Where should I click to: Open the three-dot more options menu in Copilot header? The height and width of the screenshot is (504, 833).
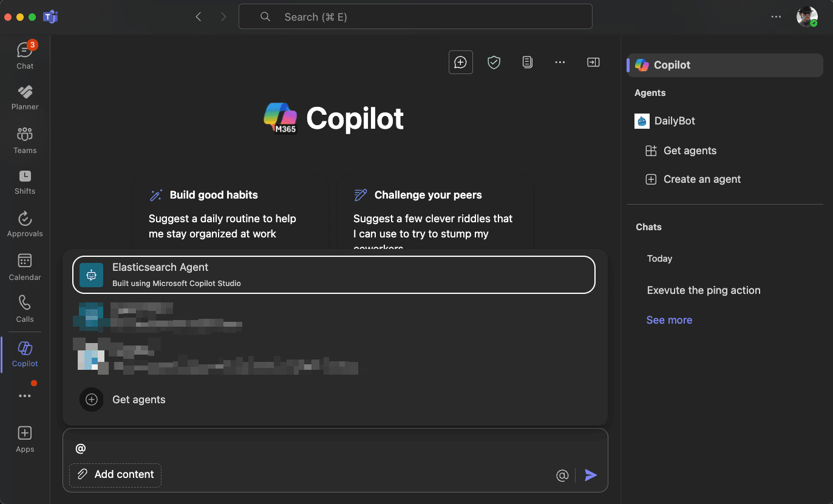[x=560, y=62]
